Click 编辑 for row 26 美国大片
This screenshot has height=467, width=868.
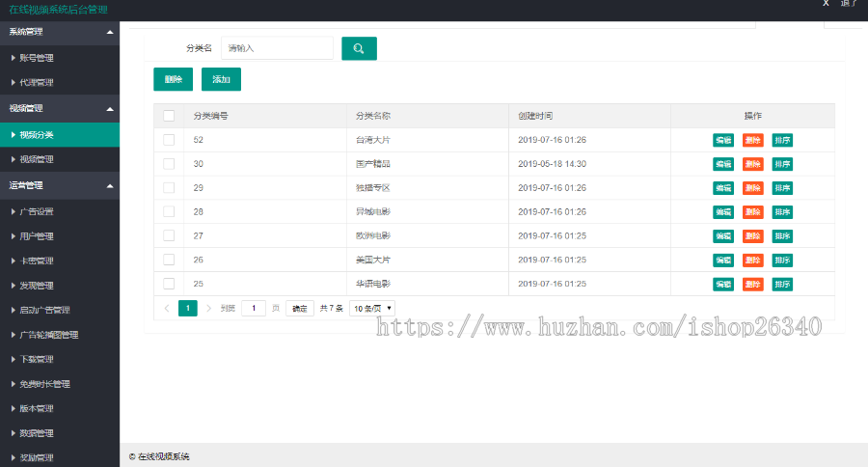click(723, 260)
